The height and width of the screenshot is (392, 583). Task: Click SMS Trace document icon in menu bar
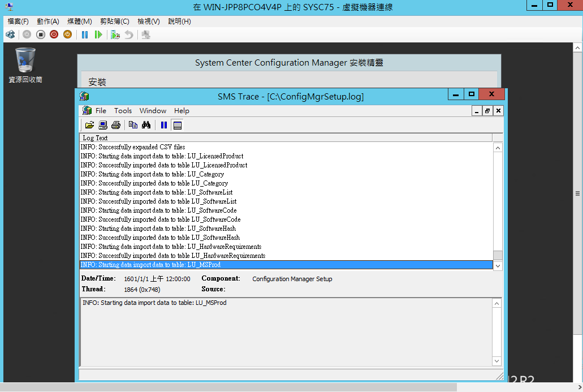point(87,110)
